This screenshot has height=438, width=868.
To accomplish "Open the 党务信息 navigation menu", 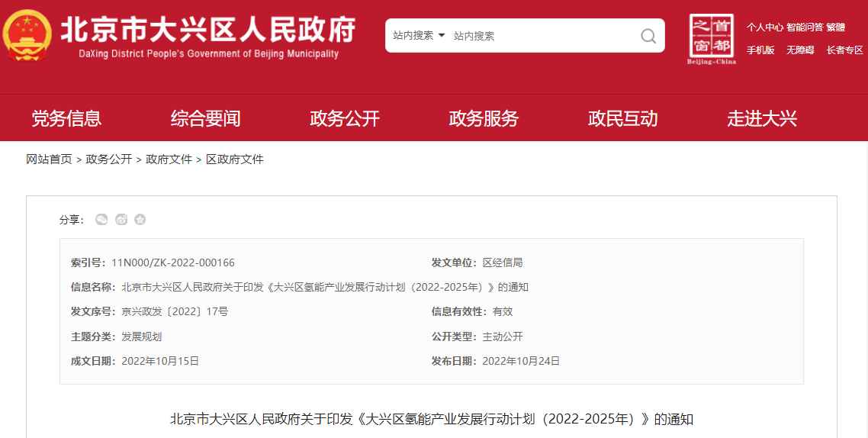I will 66,118.
